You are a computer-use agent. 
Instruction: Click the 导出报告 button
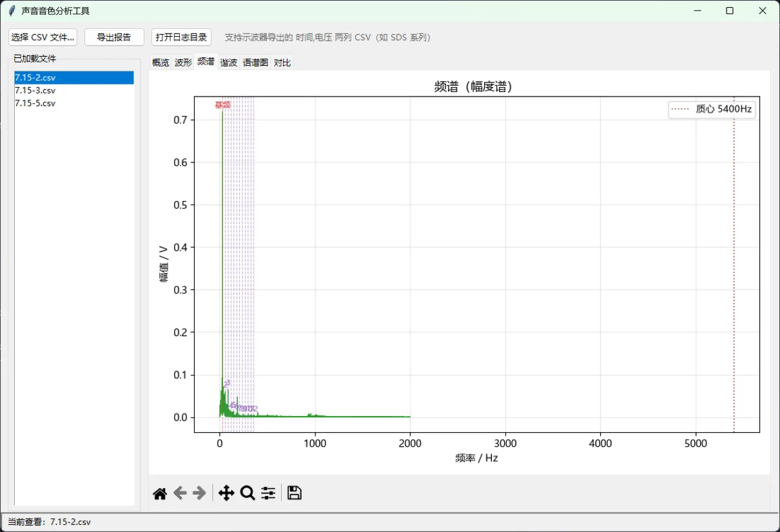114,37
